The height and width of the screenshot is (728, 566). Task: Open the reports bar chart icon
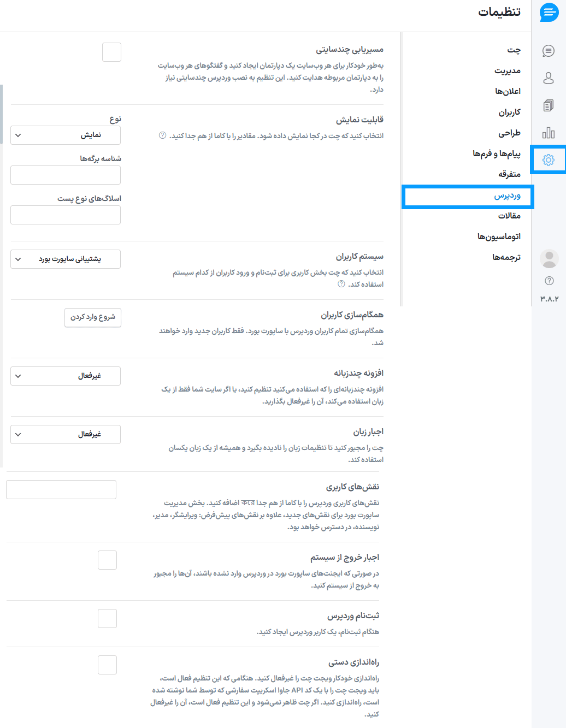pyautogui.click(x=548, y=133)
